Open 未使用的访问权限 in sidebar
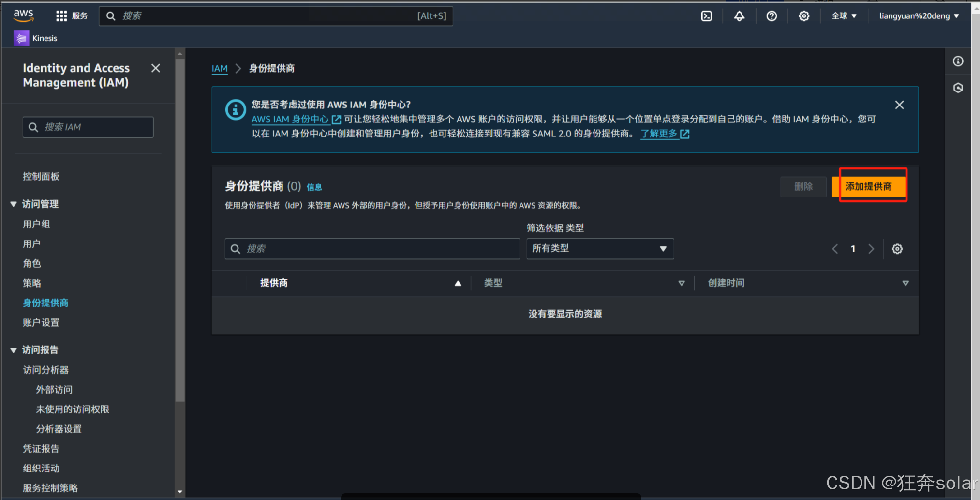 [73, 409]
